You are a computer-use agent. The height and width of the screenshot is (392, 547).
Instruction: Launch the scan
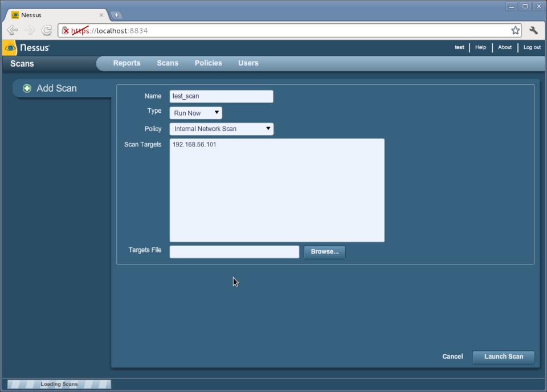pyautogui.click(x=503, y=357)
